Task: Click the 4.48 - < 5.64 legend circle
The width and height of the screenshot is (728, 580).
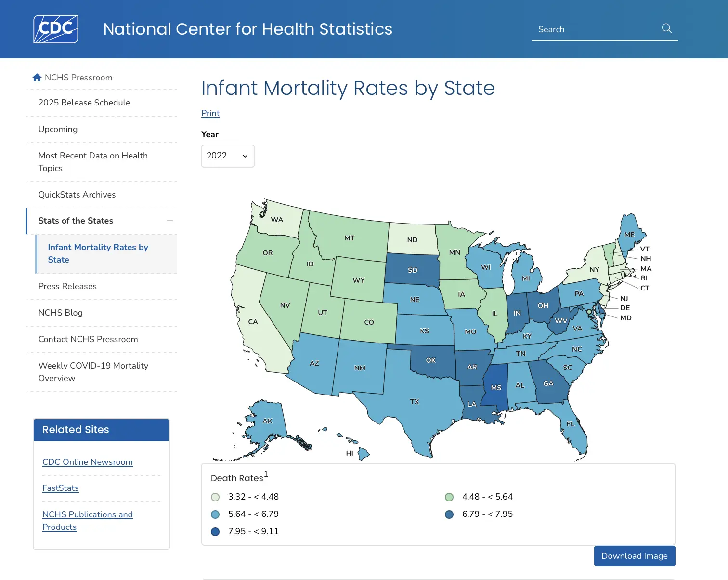Action: coord(449,497)
